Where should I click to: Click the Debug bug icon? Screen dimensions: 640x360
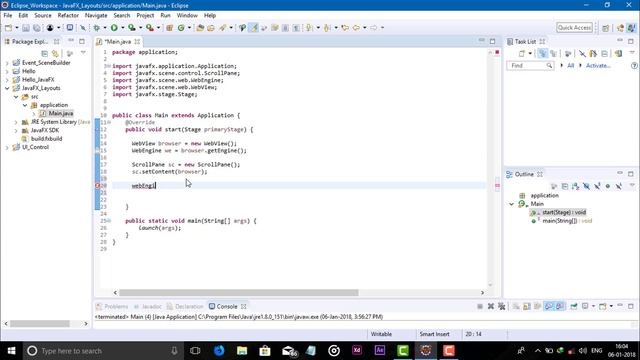97,28
